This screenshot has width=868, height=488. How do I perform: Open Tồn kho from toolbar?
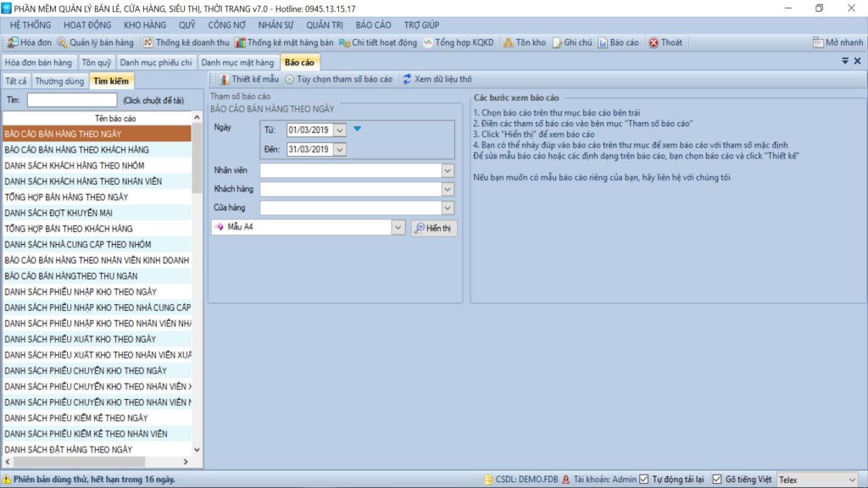[509, 42]
